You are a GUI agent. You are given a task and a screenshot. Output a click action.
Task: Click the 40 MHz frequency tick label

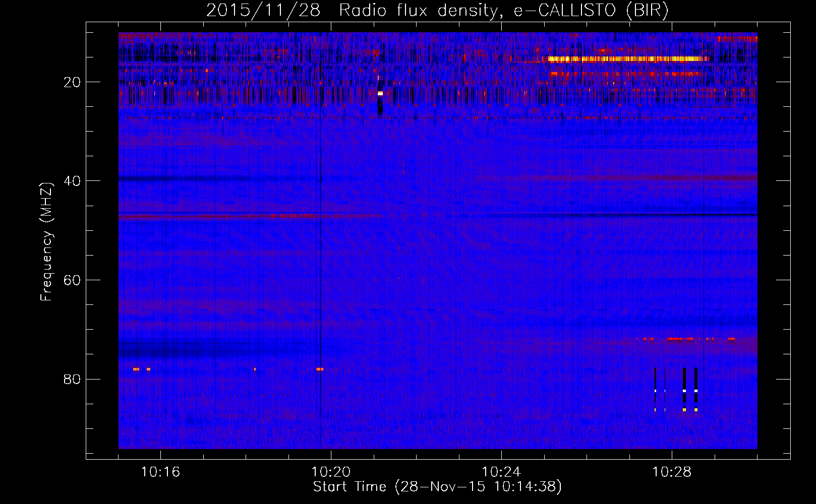point(72,181)
